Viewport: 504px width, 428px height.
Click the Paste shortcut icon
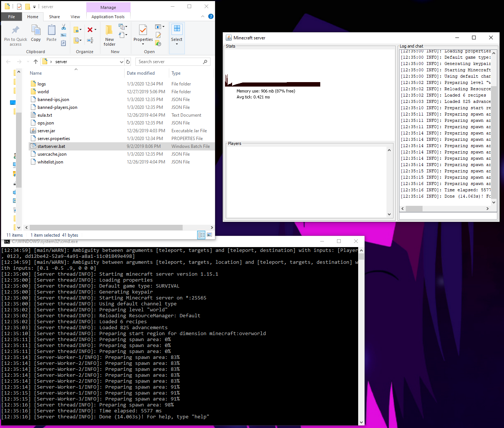(x=64, y=43)
